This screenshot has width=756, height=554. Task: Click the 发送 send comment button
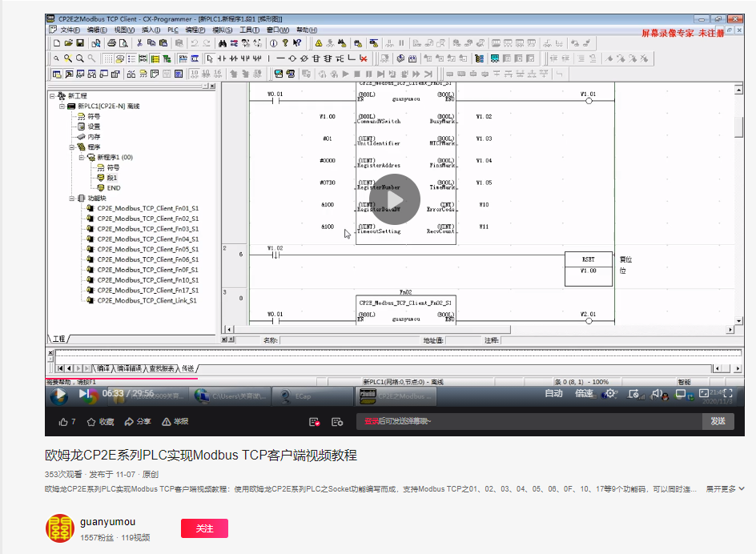click(718, 421)
